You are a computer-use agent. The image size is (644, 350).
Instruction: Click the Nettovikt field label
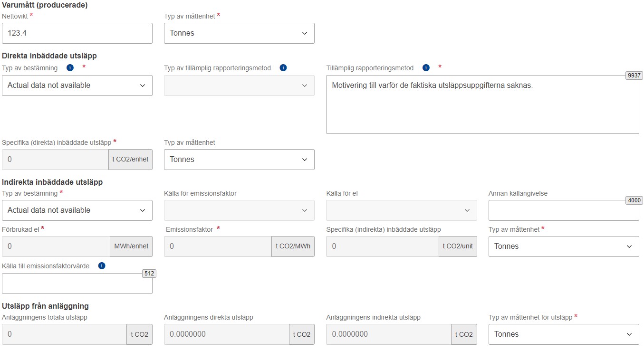15,16
